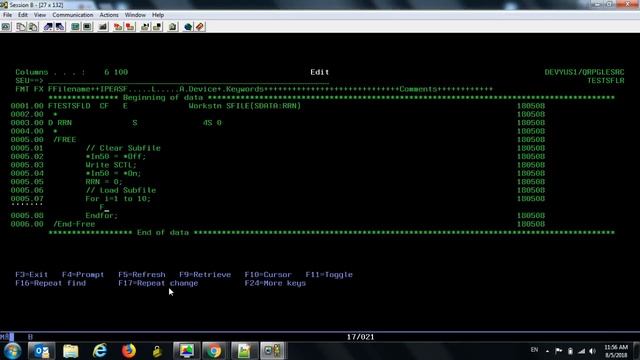The height and width of the screenshot is (360, 640).
Task: Click the /End-Free directive line
Action: click(x=74, y=224)
